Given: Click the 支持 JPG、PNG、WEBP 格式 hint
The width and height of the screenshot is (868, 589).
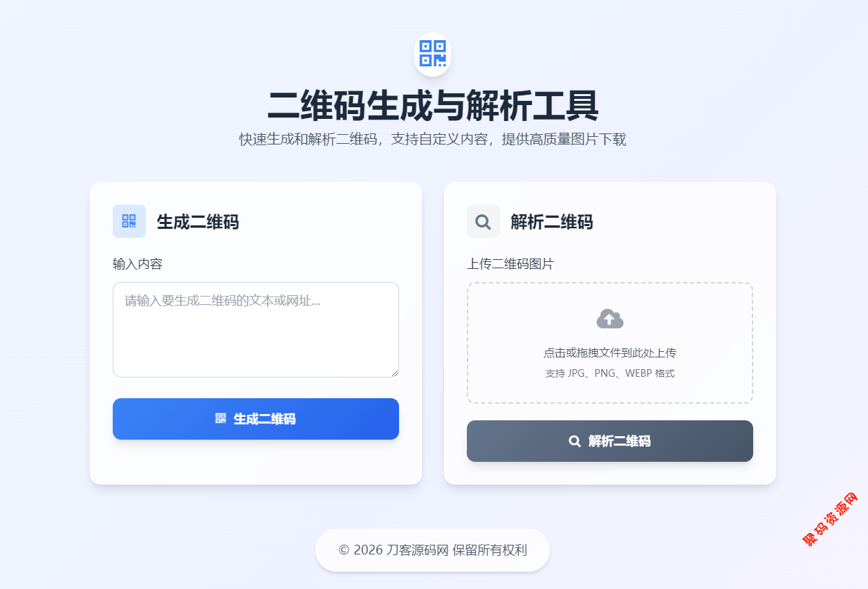Looking at the screenshot, I should click(610, 373).
